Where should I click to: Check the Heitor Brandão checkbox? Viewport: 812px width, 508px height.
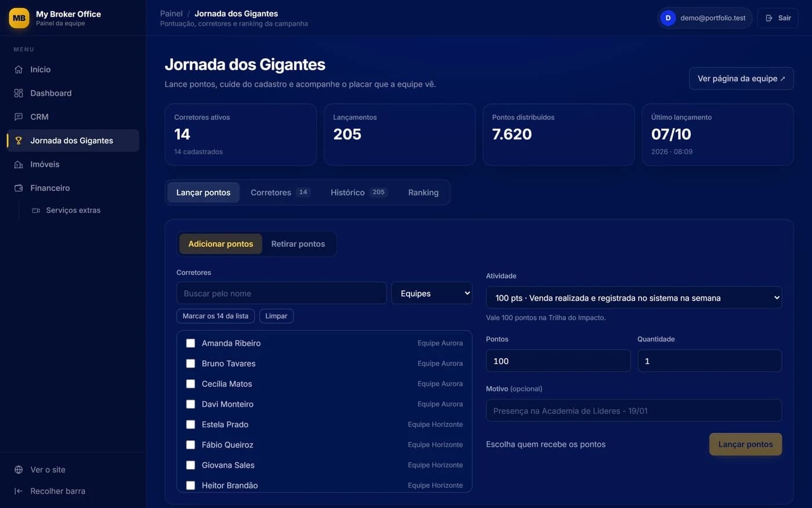190,486
